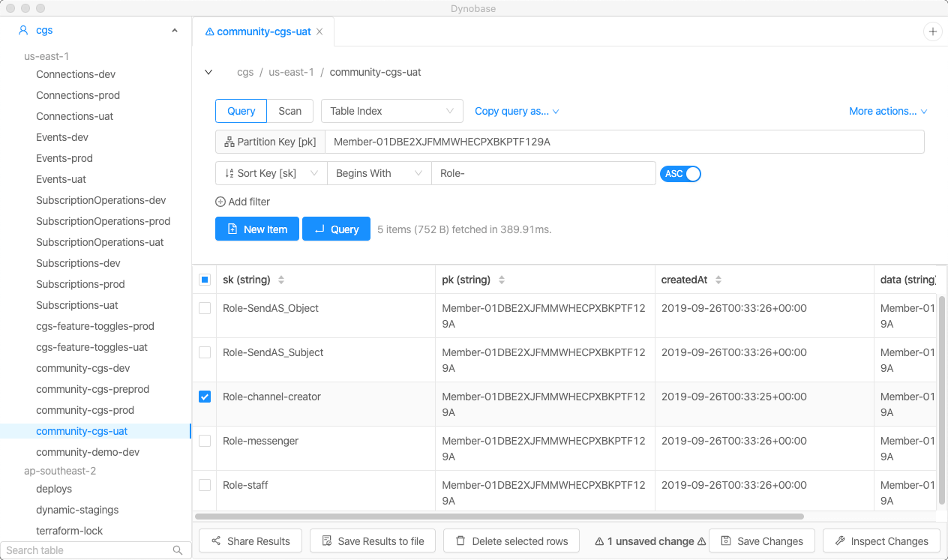The height and width of the screenshot is (560, 948).
Task: Click the sort key value field Role-
Action: tap(544, 173)
